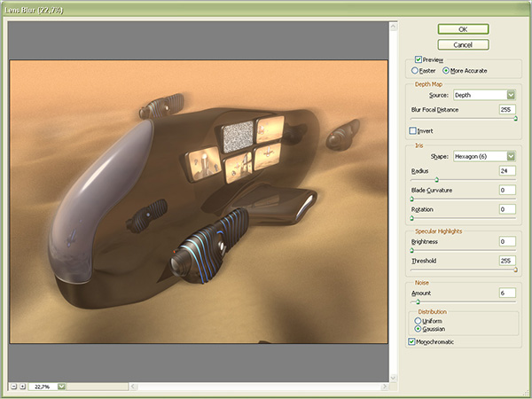Enable the Invert checkbox

413,131
